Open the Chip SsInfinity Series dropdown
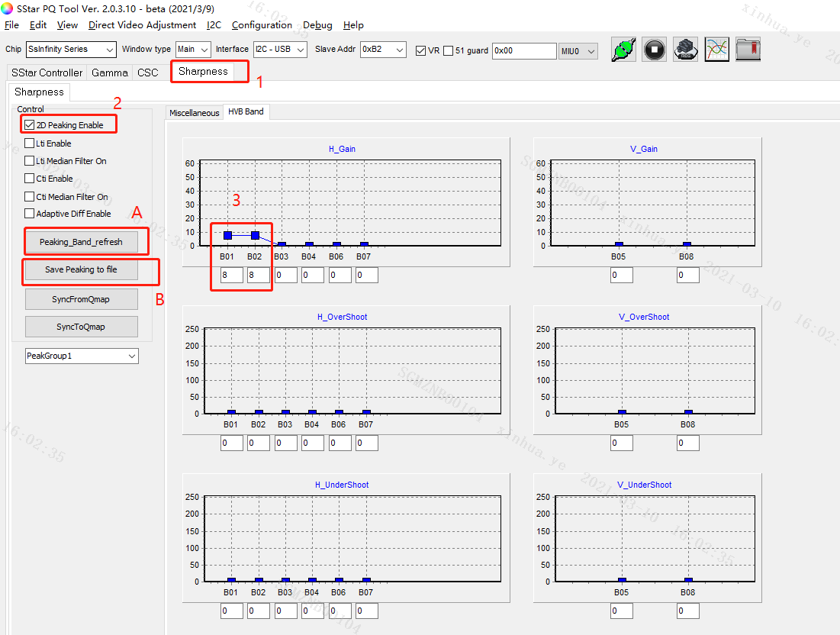Image resolution: width=840 pixels, height=635 pixels. [71, 50]
